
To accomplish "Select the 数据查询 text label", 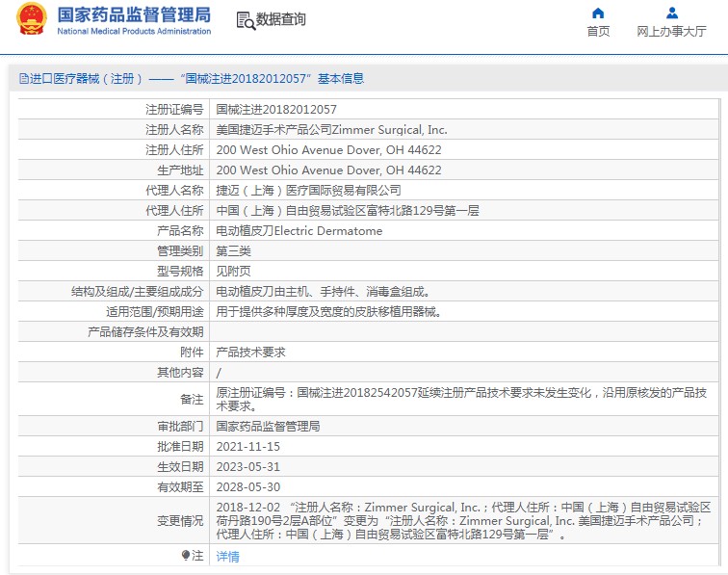I will click(x=281, y=19).
